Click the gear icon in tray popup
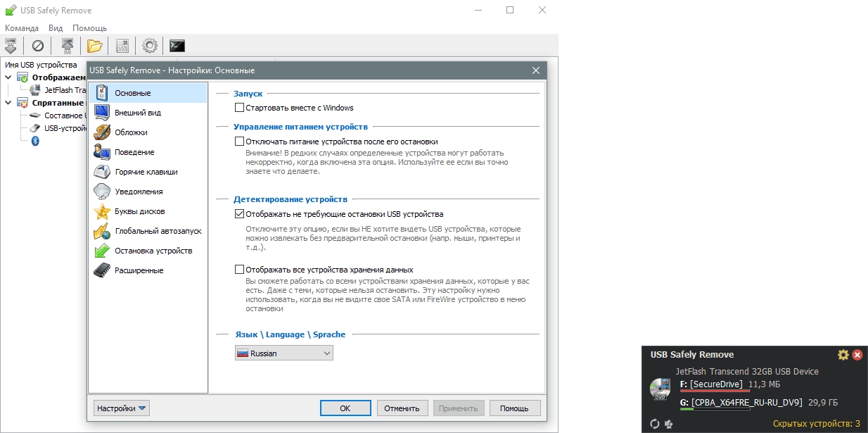868x433 pixels. [x=843, y=355]
